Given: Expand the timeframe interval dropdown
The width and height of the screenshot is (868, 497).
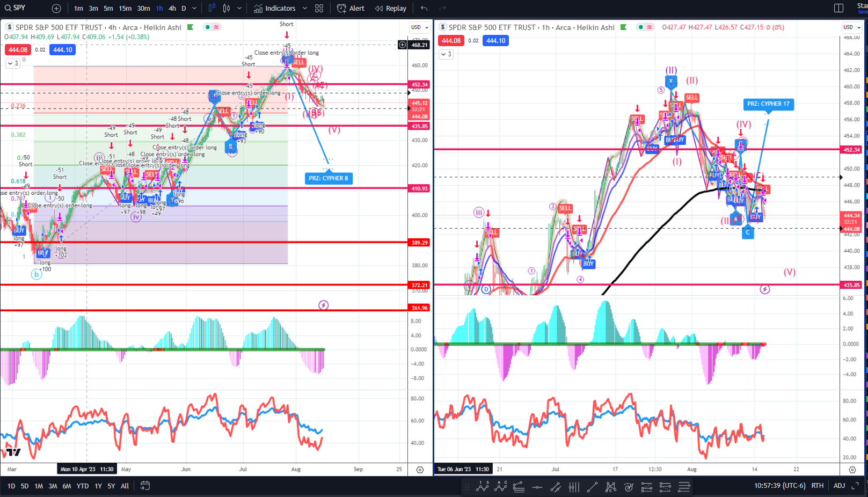Looking at the screenshot, I should 194,9.
